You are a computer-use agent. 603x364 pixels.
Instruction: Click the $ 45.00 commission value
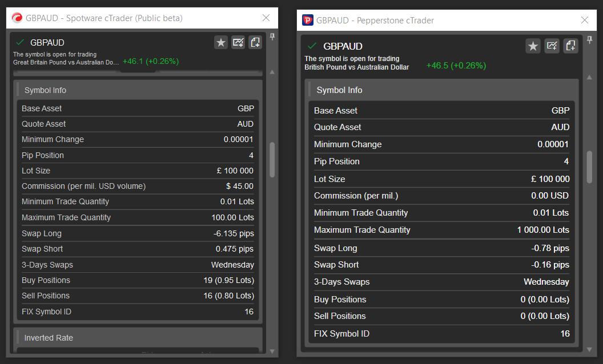click(240, 186)
